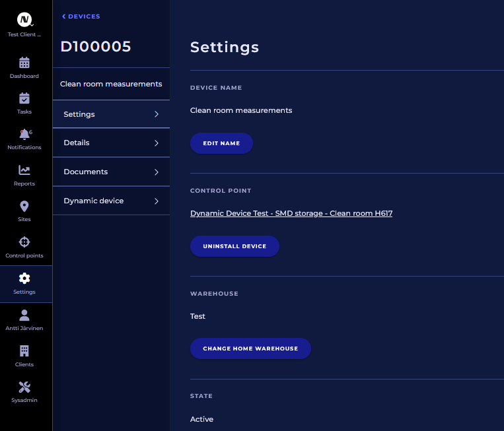
Task: Click the Uninstall Device button
Action: 234,246
